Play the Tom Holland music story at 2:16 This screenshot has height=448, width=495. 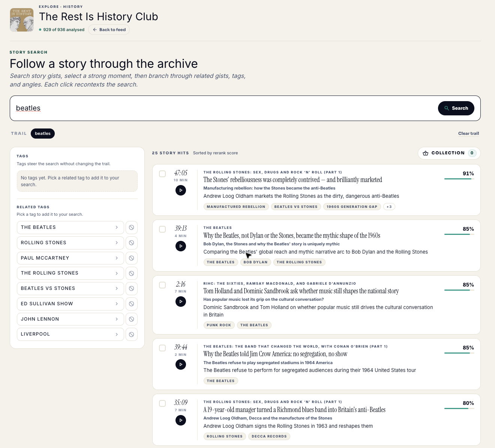(181, 302)
